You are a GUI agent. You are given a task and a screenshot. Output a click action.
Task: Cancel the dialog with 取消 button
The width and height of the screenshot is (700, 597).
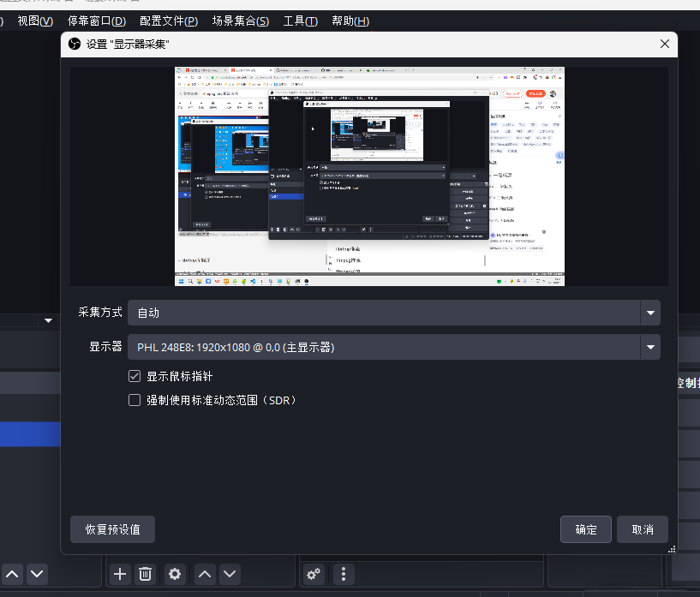[x=642, y=529]
